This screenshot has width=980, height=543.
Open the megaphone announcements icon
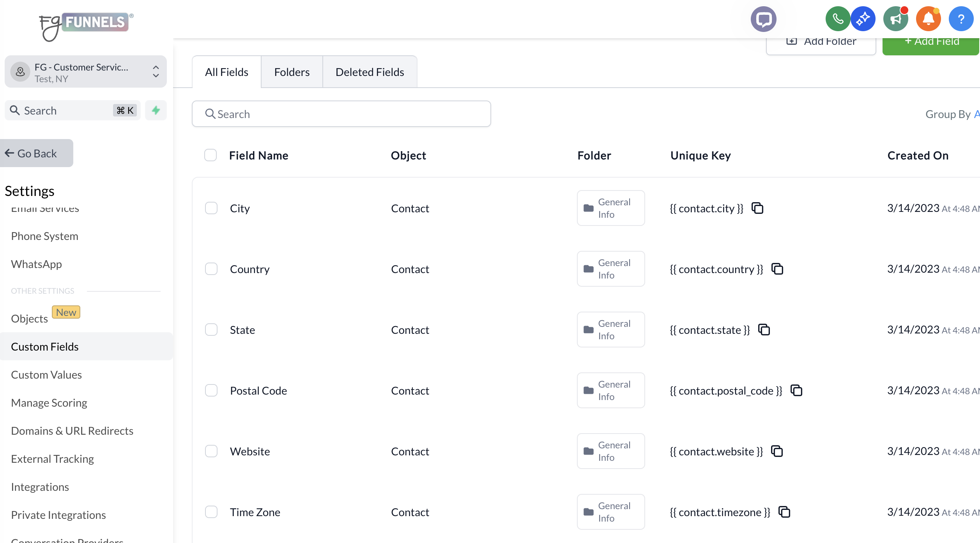coord(896,19)
